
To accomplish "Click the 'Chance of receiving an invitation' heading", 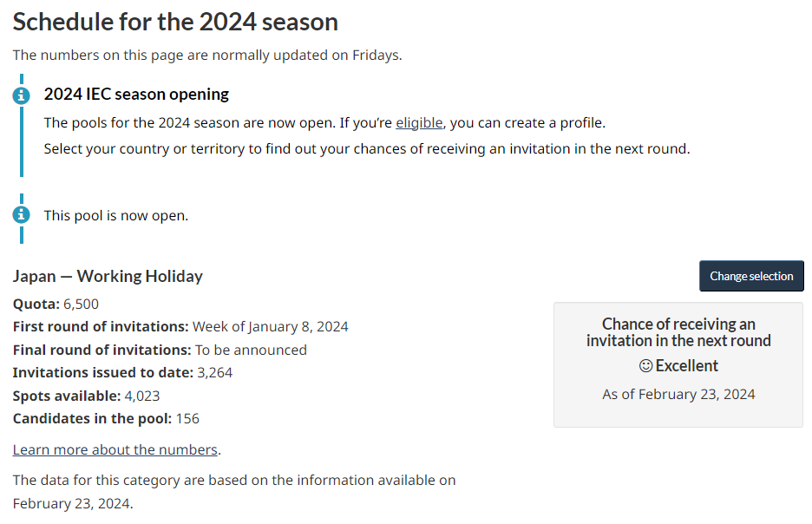I will pyautogui.click(x=678, y=332).
